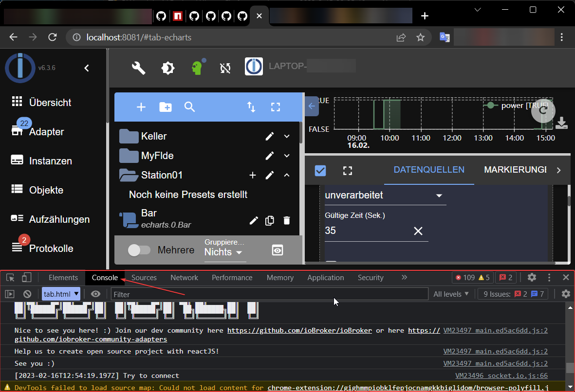Hide the list with the left-arrow button
The width and height of the screenshot is (575, 392).
pyautogui.click(x=312, y=106)
